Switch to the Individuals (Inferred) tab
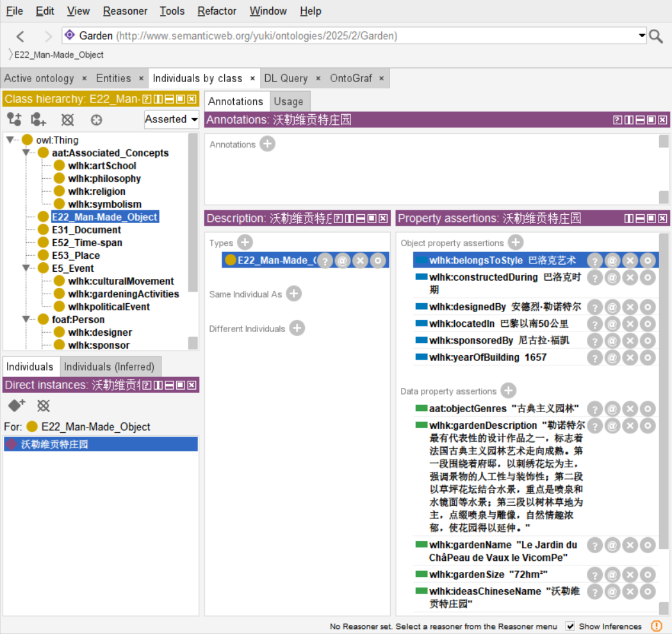The image size is (672, 634). tap(110, 367)
